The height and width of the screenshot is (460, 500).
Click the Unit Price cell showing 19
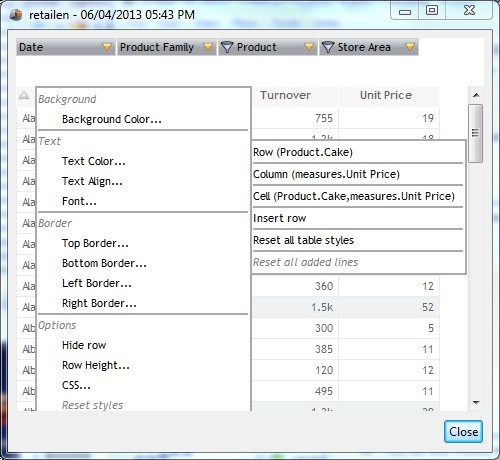point(389,118)
